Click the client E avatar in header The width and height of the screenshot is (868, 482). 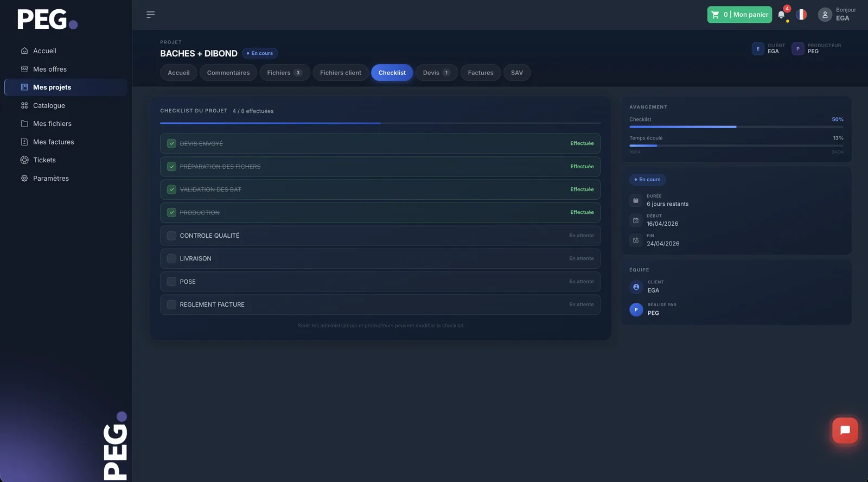coord(758,49)
